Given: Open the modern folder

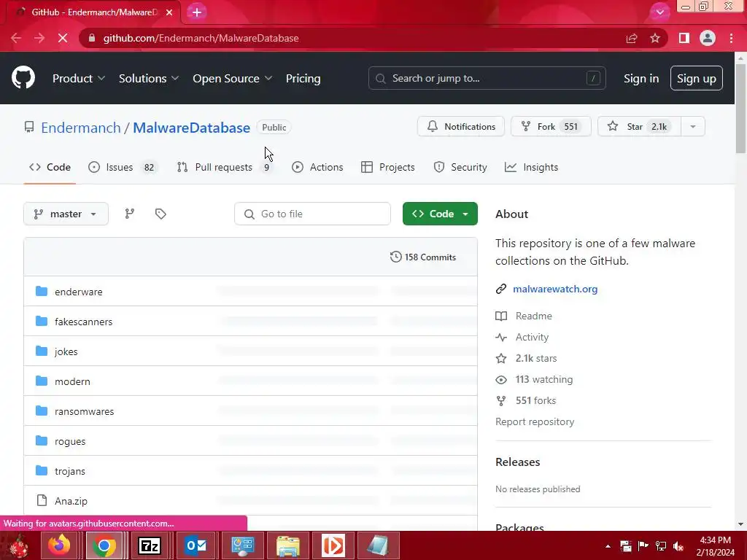Looking at the screenshot, I should pyautogui.click(x=72, y=382).
